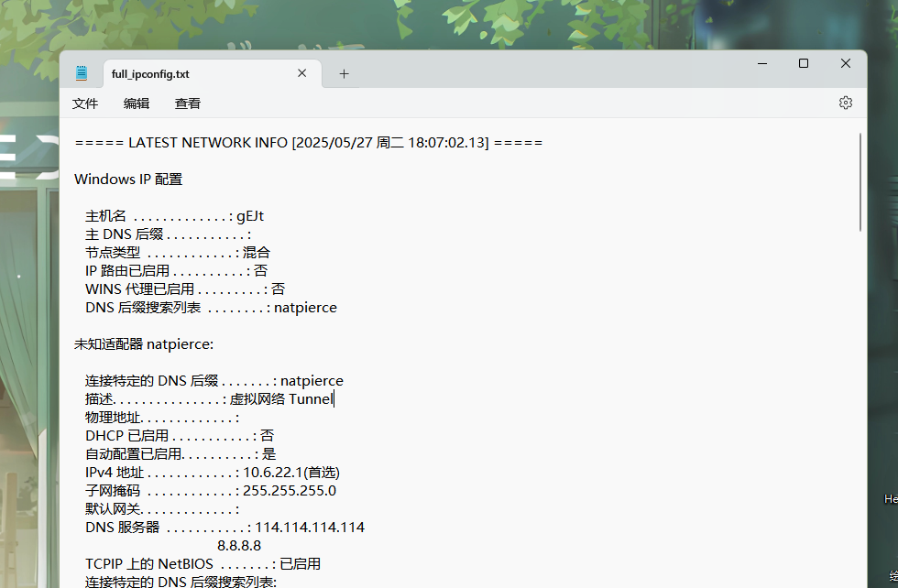The image size is (898, 588).
Task: Click the vertical scrollbar thumb
Action: click(860, 182)
